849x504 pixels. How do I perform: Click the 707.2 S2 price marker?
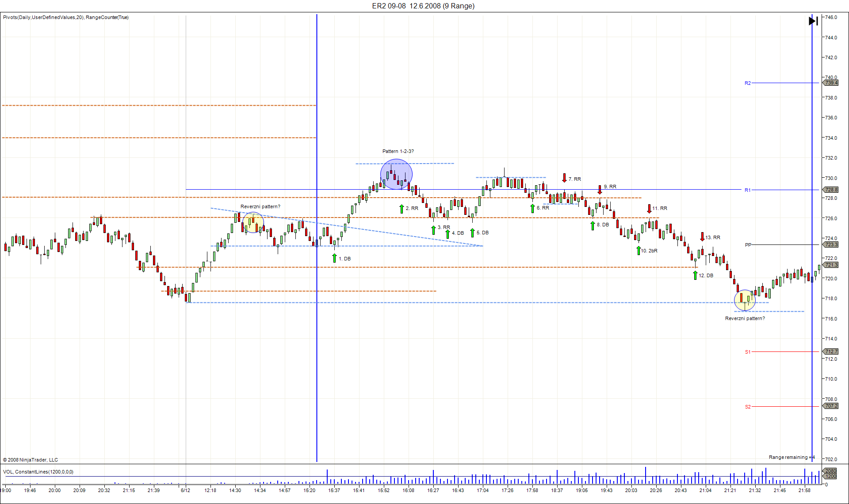(831, 406)
